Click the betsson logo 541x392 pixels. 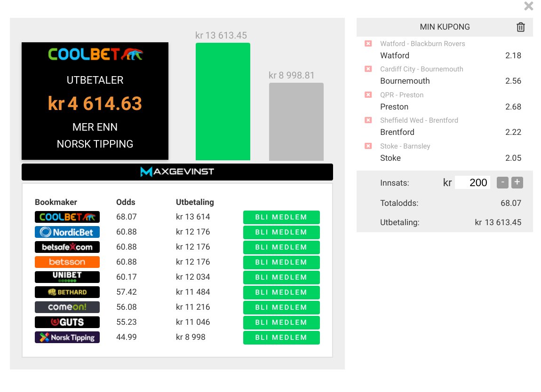67,262
